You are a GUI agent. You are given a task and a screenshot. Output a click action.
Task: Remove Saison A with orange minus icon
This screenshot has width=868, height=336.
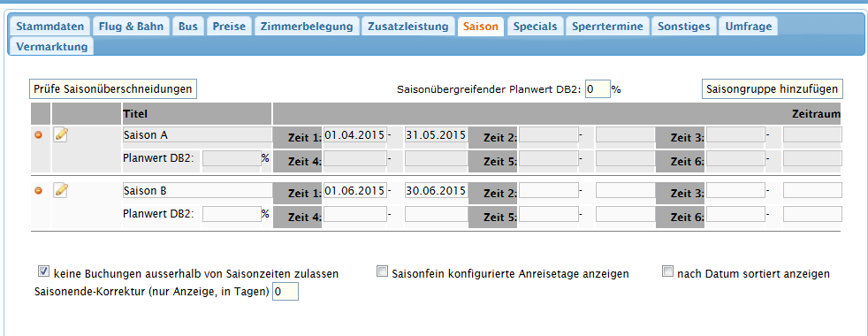pos(39,135)
